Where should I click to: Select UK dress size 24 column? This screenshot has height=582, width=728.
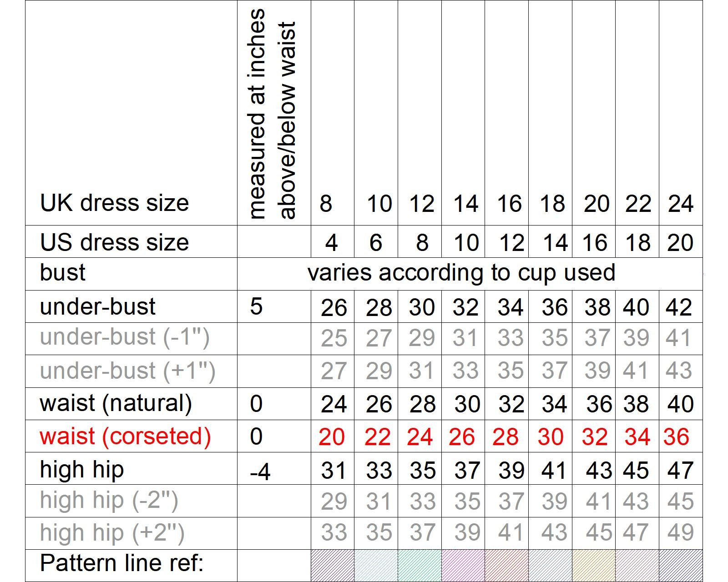tap(681, 203)
